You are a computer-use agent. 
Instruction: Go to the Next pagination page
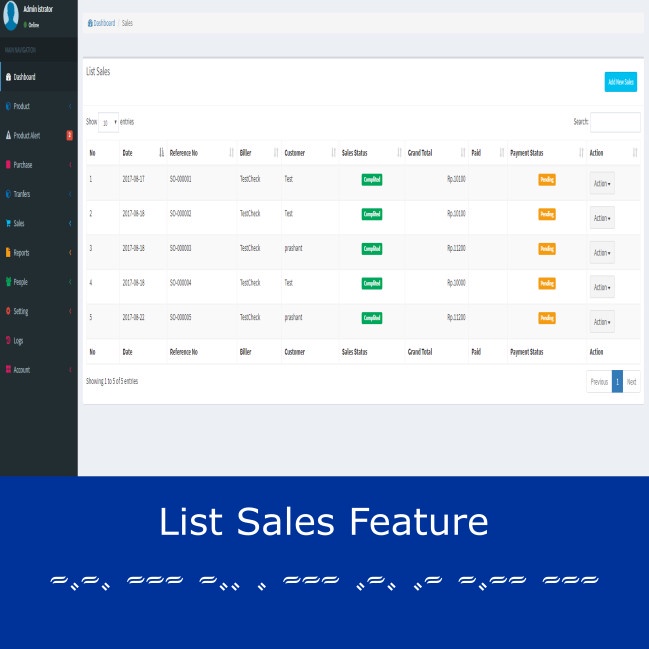(x=631, y=382)
